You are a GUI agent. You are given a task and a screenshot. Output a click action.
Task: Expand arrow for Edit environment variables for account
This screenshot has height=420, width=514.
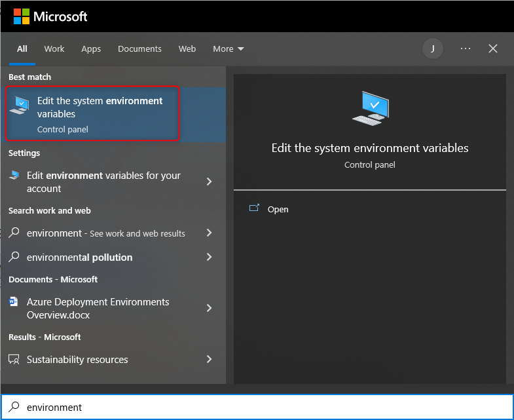point(209,181)
